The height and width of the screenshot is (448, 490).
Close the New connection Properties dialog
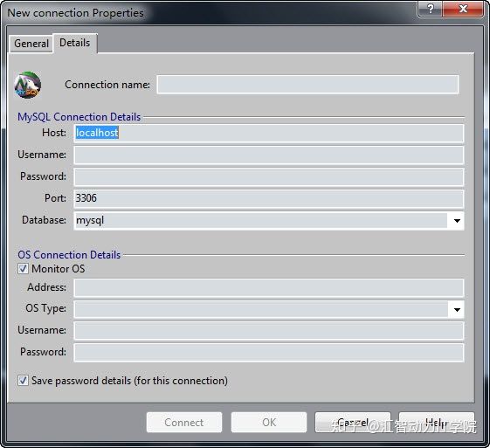click(463, 9)
